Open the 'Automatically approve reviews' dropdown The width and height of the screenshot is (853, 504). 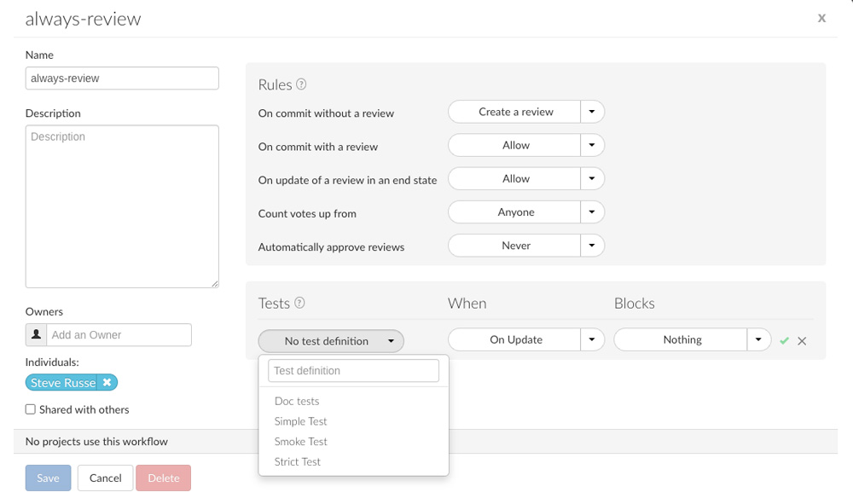592,246
